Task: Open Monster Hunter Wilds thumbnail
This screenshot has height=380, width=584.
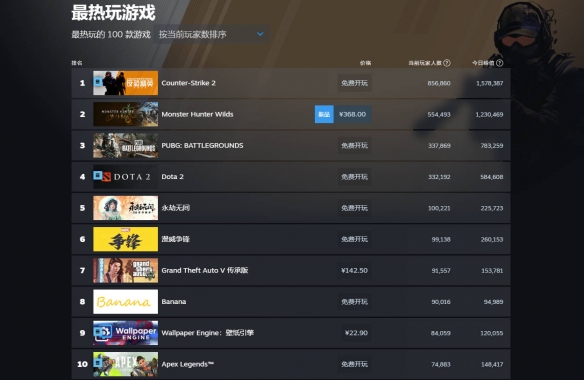Action: (126, 114)
